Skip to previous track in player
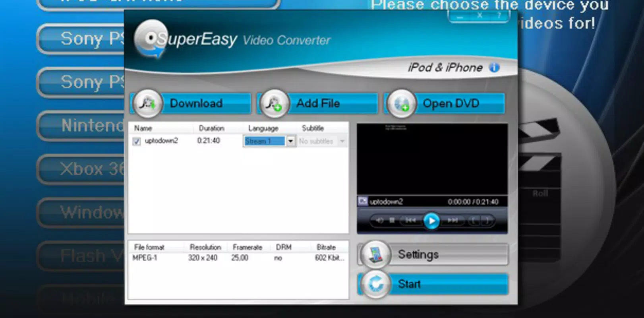The width and height of the screenshot is (644, 318). click(410, 220)
